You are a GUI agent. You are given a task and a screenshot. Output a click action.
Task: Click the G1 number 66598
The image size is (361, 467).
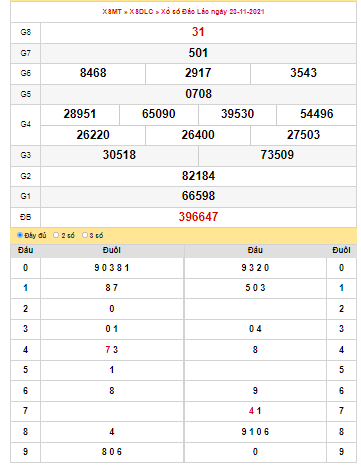pos(198,196)
